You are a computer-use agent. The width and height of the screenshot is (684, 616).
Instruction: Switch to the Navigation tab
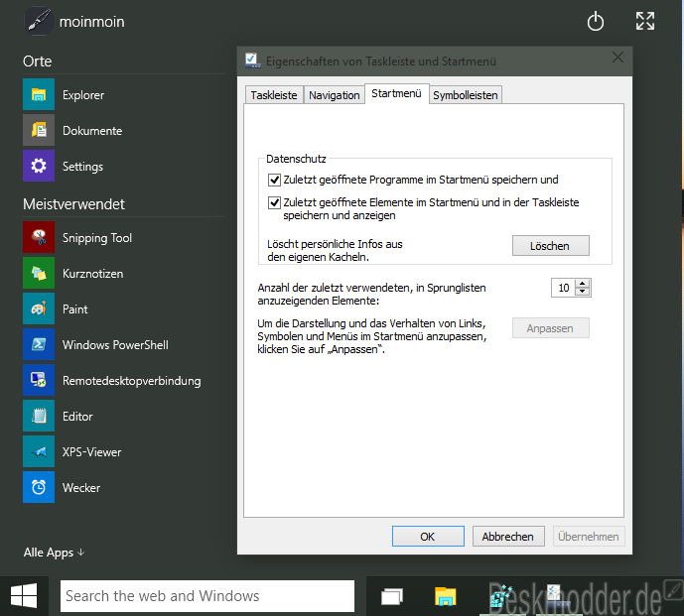click(335, 95)
